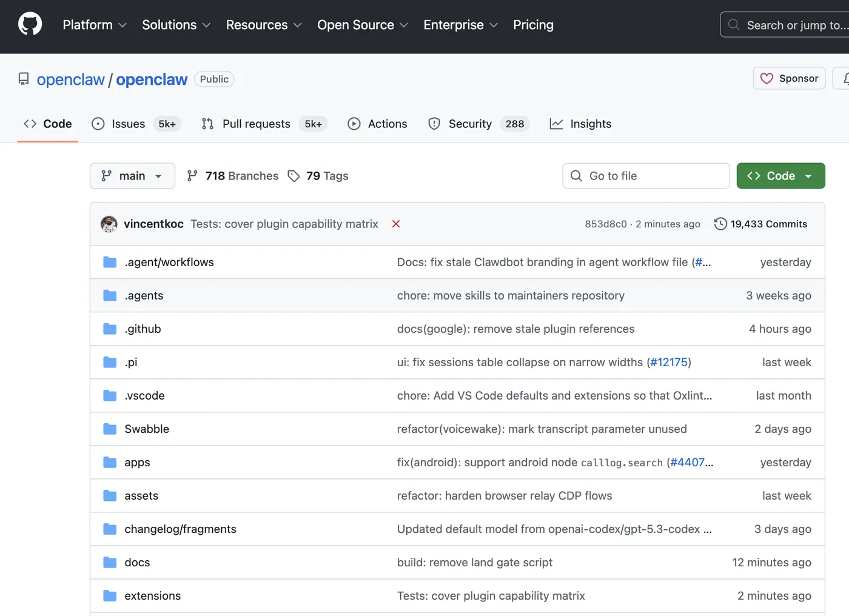849x616 pixels.
Task: Click the GitHub Octocat logo
Action: pos(30,25)
